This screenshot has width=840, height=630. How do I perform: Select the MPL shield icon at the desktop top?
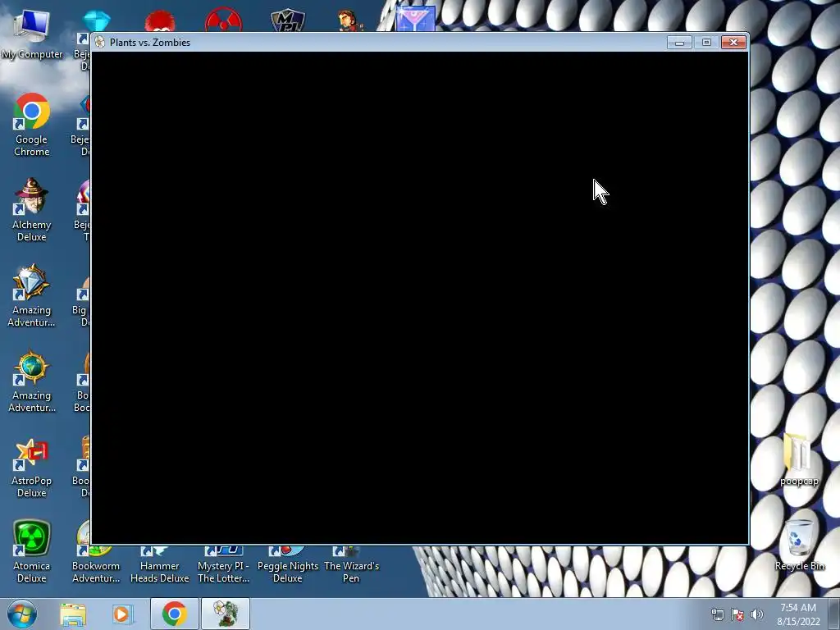(x=288, y=21)
